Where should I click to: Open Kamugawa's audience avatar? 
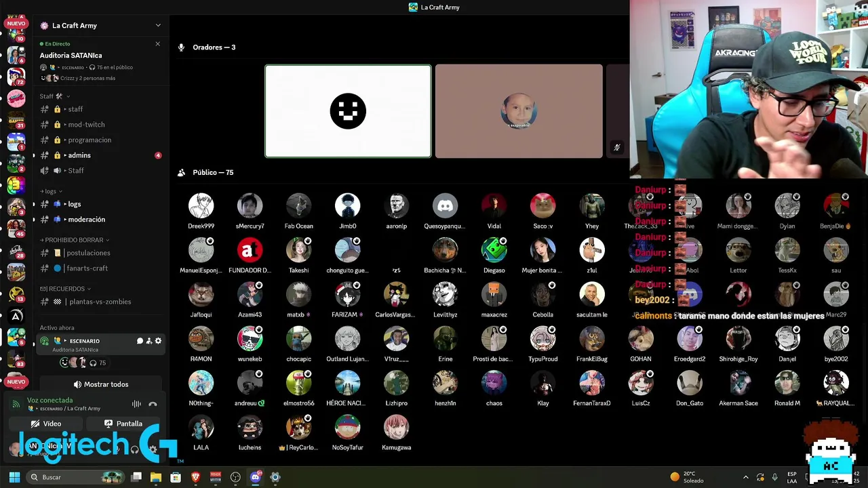[397, 427]
